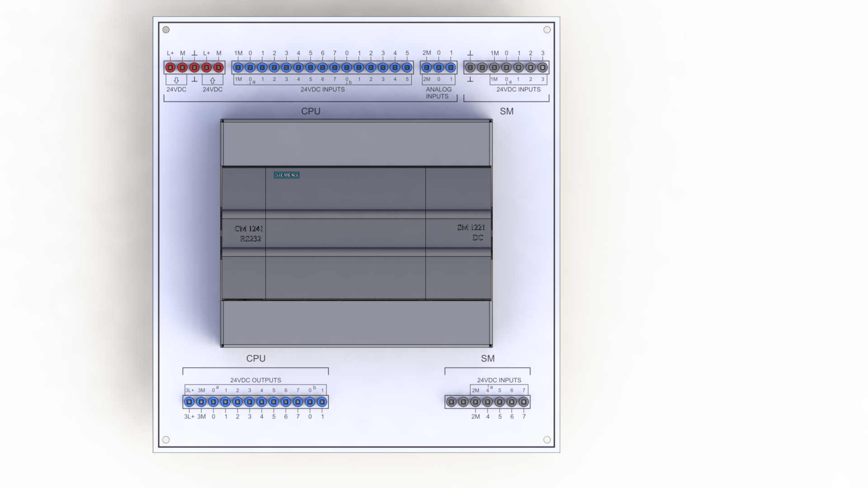Click the top-left mounting screw
The width and height of the screenshot is (868, 488).
[166, 30]
